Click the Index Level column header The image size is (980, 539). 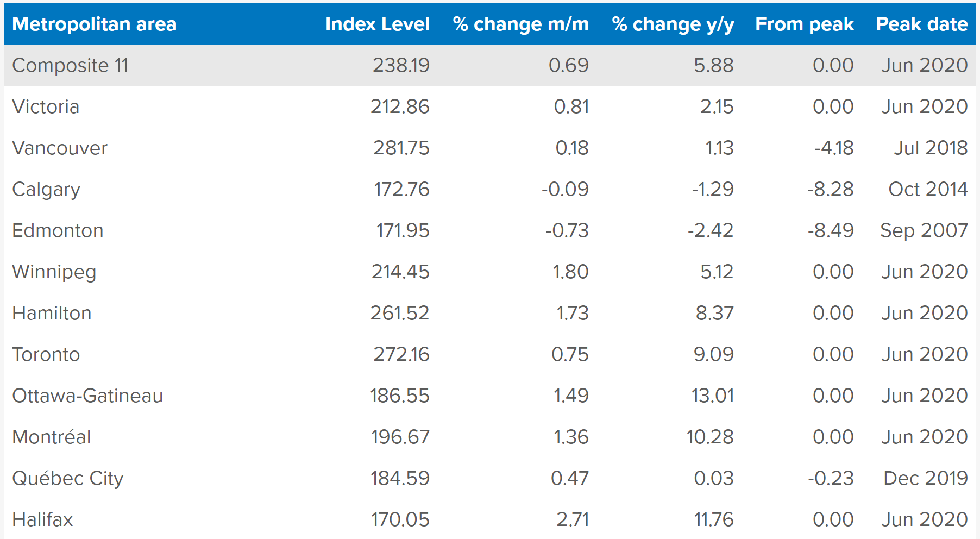point(377,24)
